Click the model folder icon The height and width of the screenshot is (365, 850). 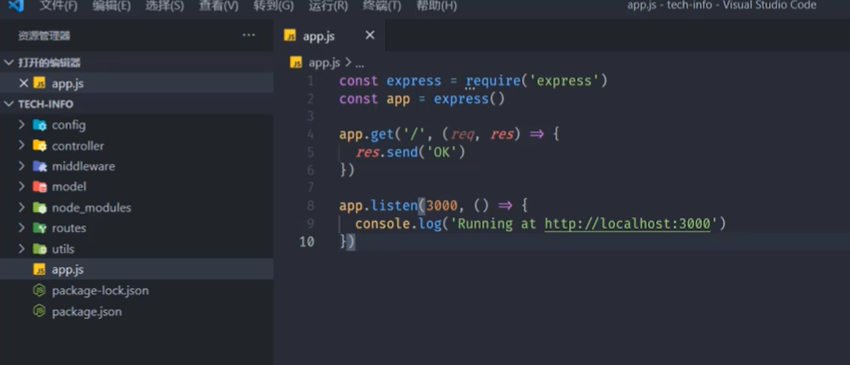coord(40,187)
